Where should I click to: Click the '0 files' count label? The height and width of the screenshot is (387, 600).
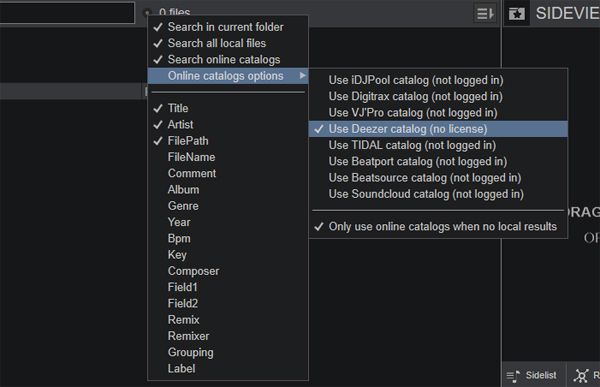coord(174,12)
